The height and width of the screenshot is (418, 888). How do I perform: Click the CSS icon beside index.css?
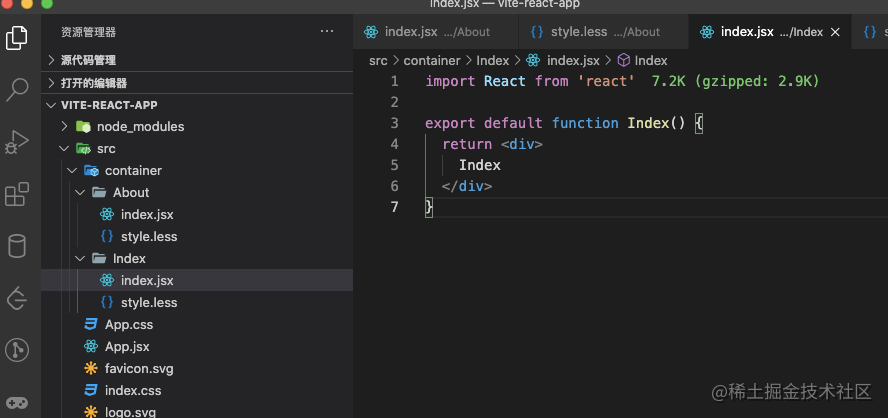[x=91, y=391]
